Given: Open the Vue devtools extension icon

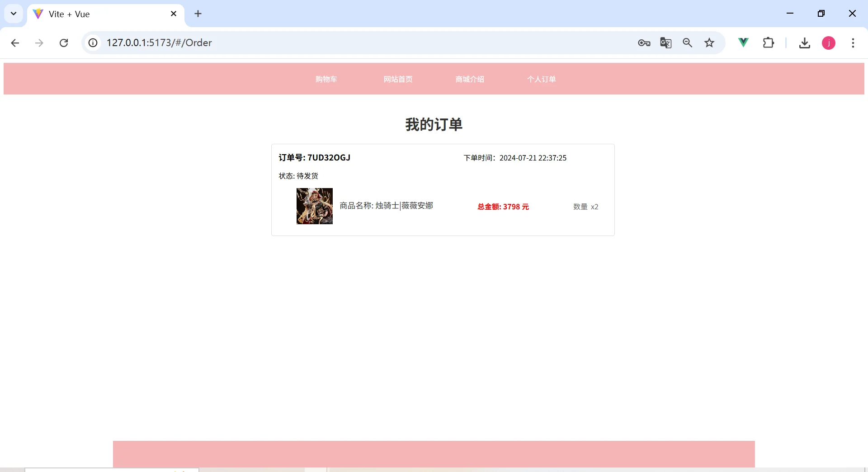Looking at the screenshot, I should [x=743, y=43].
